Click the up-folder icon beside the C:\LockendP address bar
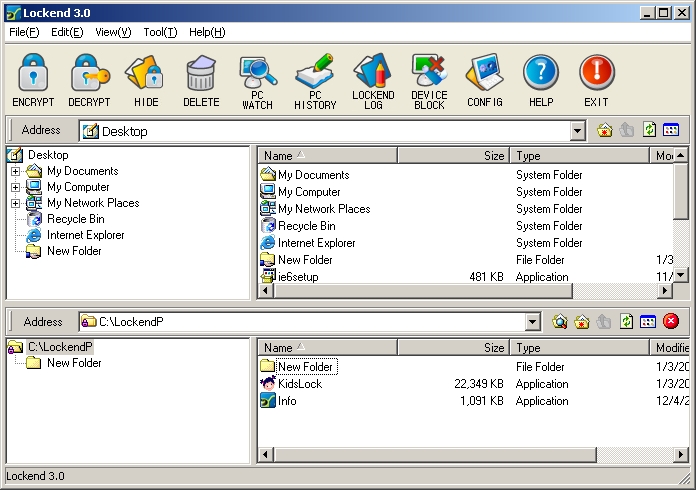The height and width of the screenshot is (490, 696). point(604,321)
